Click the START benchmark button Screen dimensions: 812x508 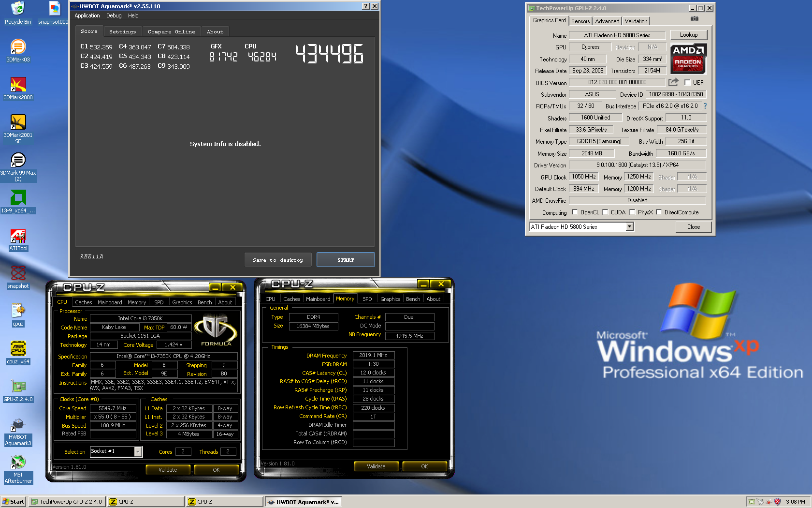pos(346,260)
